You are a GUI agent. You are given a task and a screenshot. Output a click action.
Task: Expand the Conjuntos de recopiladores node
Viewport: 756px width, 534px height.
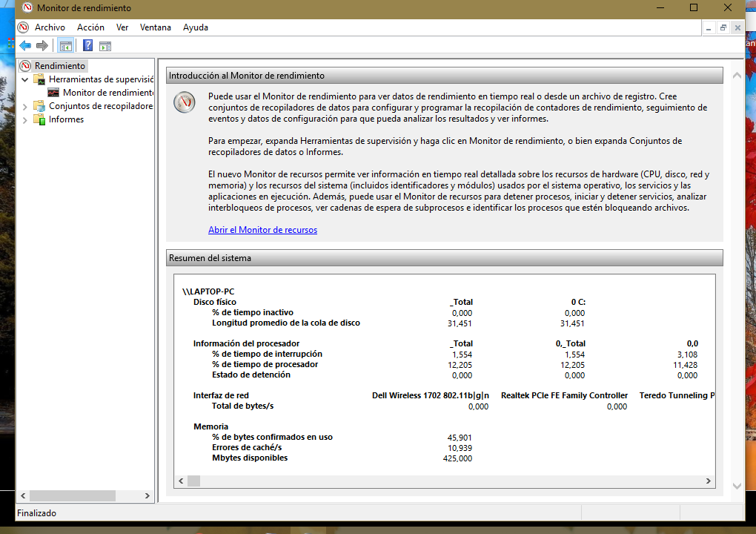[x=25, y=107]
